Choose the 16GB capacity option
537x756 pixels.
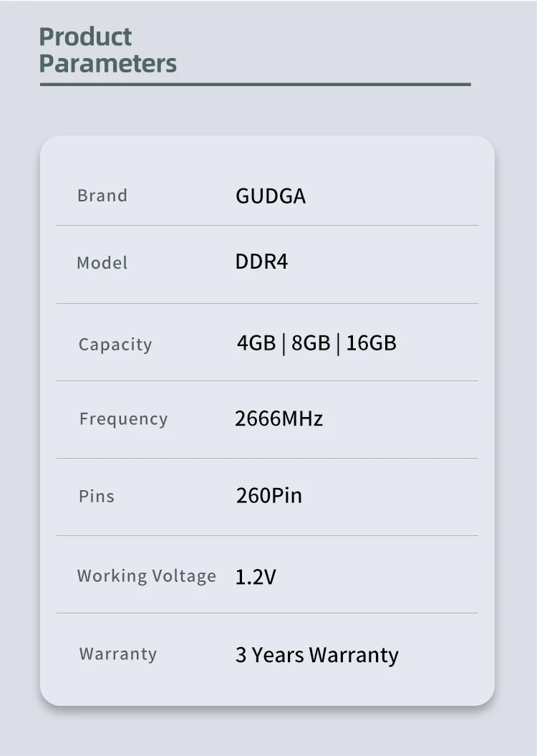[371, 343]
